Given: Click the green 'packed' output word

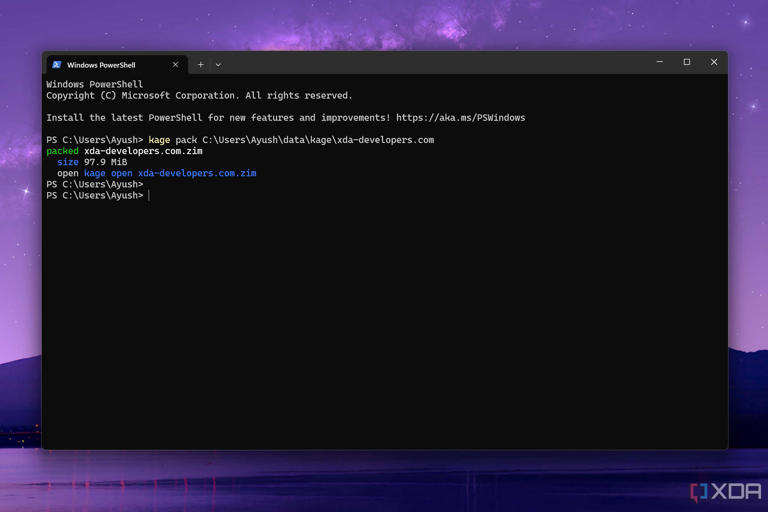Looking at the screenshot, I should pyautogui.click(x=62, y=151).
